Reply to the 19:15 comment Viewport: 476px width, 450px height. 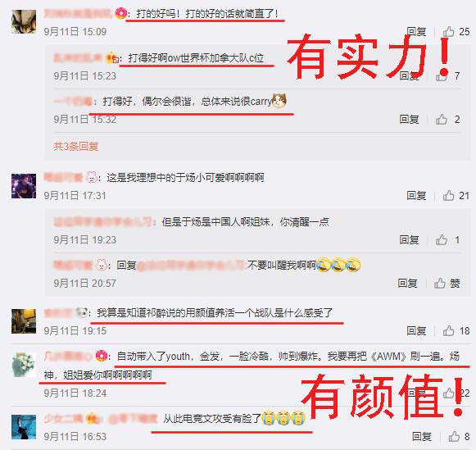[x=416, y=330]
